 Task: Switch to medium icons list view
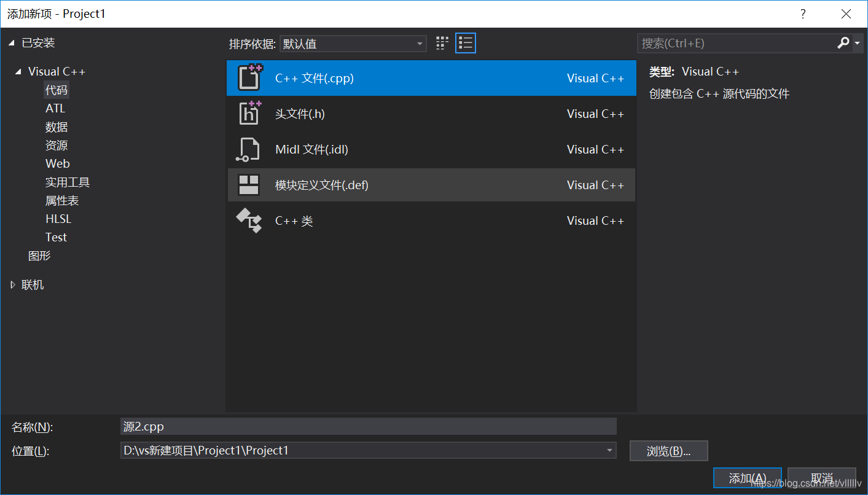click(x=466, y=43)
